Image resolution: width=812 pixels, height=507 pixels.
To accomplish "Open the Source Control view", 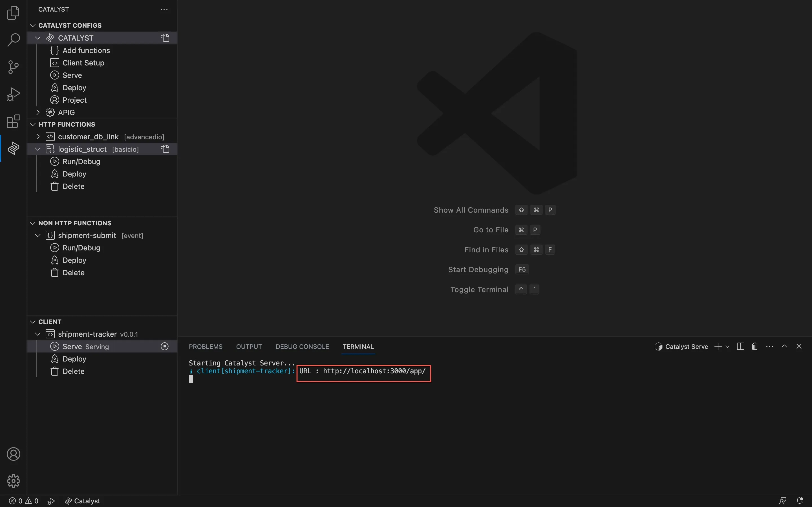I will pyautogui.click(x=14, y=67).
